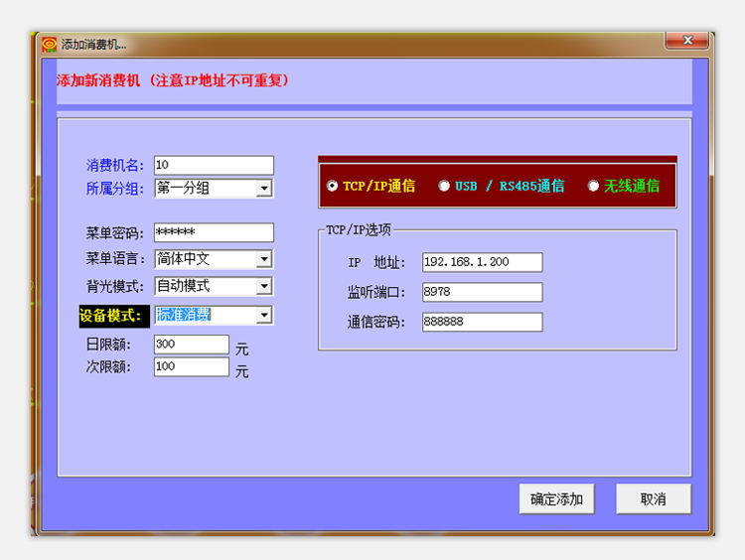
Task: Click the 消费机名 input field
Action: (214, 165)
